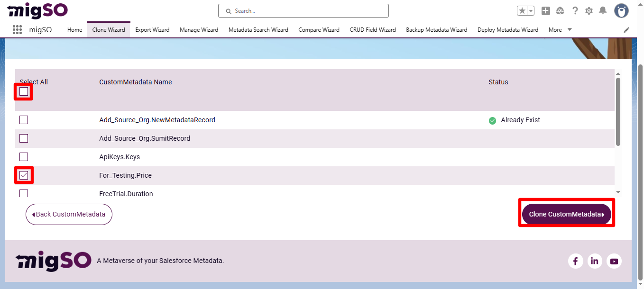Viewport: 644px width, 289px height.
Task: Open the CRUD Field Wizard tab
Action: click(x=373, y=30)
